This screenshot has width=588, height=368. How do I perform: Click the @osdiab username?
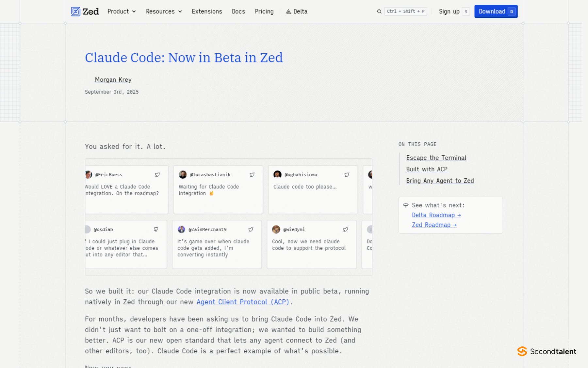point(104,230)
